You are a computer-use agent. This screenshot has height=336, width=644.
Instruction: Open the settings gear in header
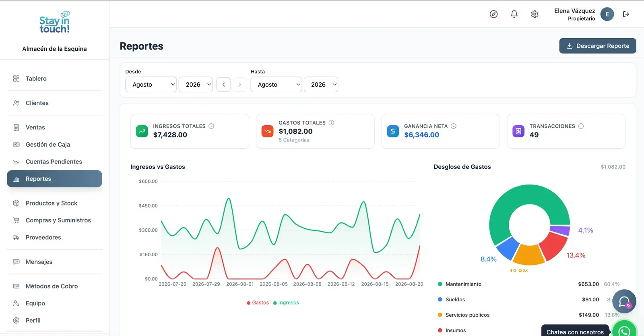pyautogui.click(x=535, y=14)
